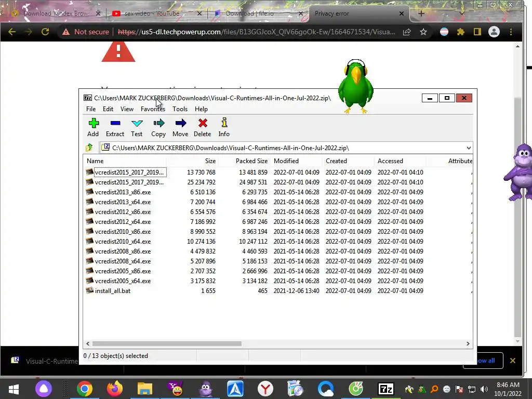Open the Favorites menu

(153, 109)
